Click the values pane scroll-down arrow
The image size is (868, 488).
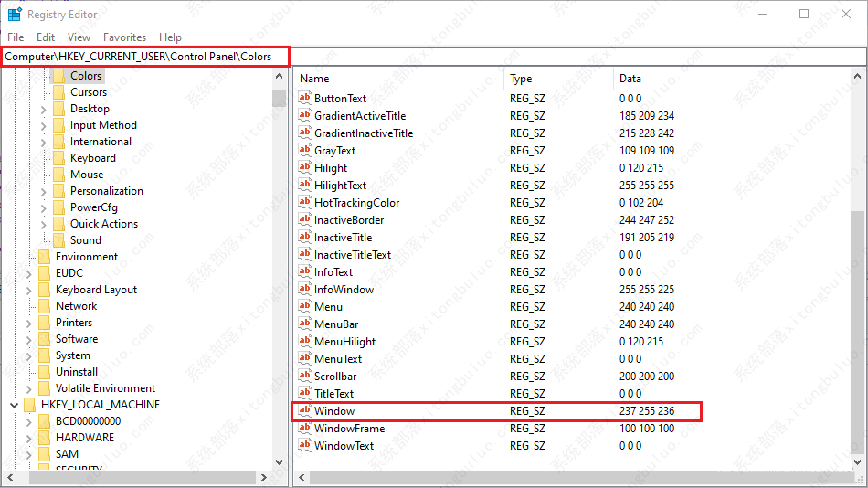coord(857,461)
